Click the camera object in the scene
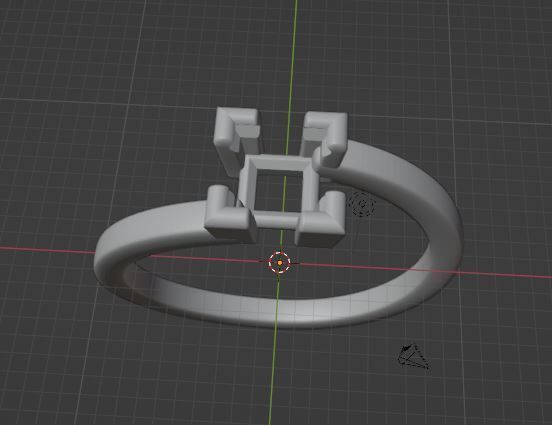The image size is (552, 425). (x=414, y=356)
